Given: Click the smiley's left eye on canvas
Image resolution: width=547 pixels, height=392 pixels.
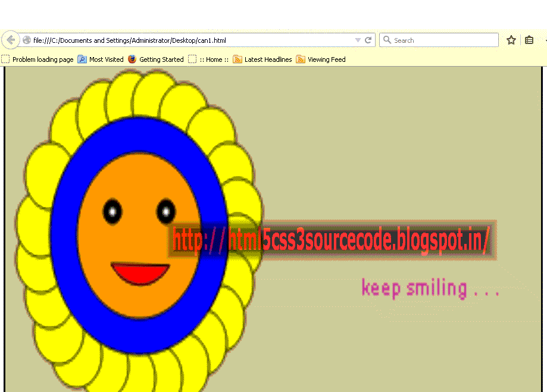Looking at the screenshot, I should 112,212.
